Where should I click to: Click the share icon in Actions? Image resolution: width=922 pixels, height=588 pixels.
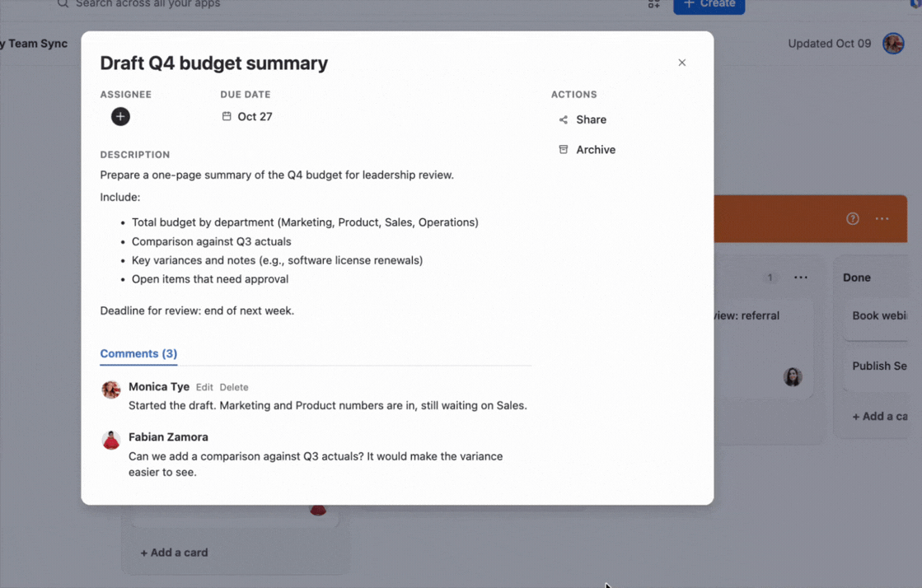tap(564, 120)
